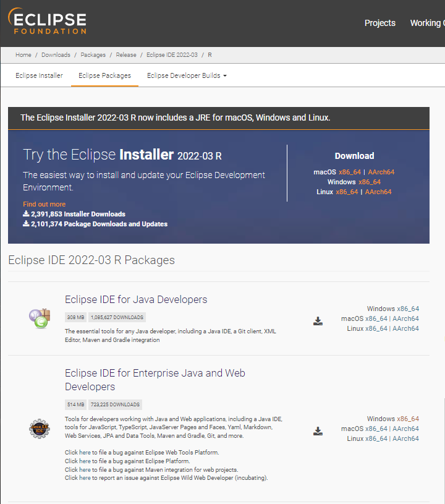
Task: Enterprise Java: download Linux AArch64
Action: (x=405, y=438)
